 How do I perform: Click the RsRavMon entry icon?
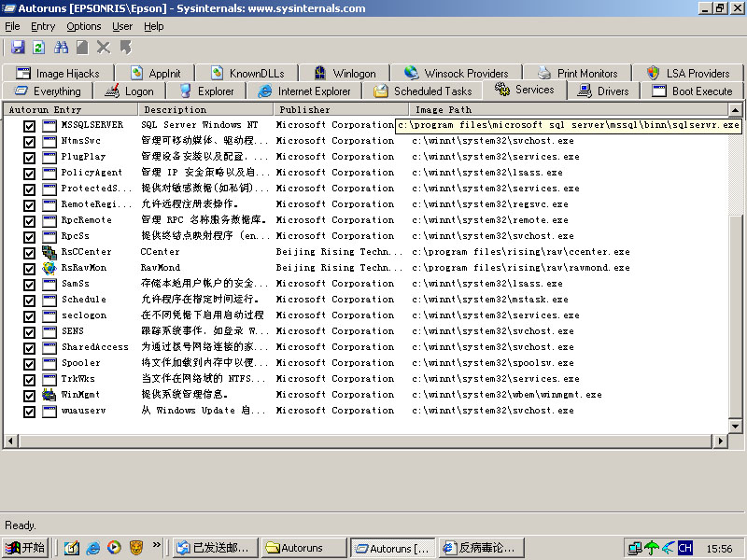[49, 268]
